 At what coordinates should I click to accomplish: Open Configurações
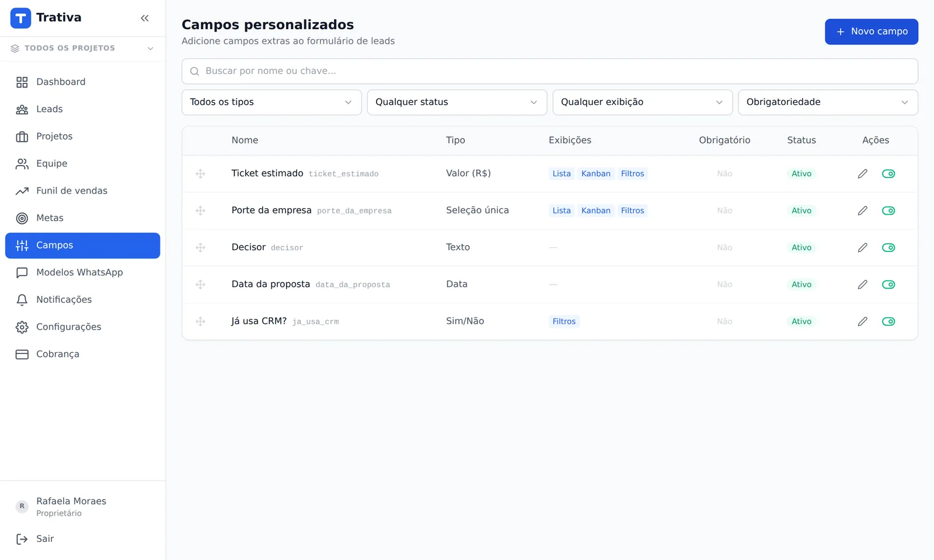(82, 327)
